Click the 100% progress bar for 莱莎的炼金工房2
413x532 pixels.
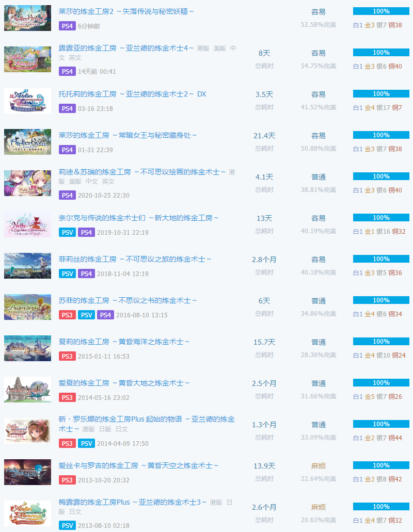click(381, 11)
